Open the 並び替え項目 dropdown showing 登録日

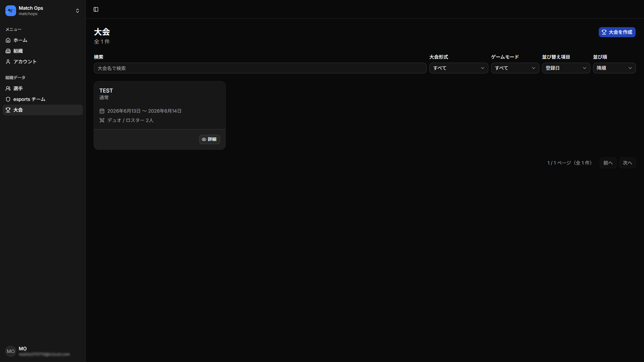(x=566, y=68)
